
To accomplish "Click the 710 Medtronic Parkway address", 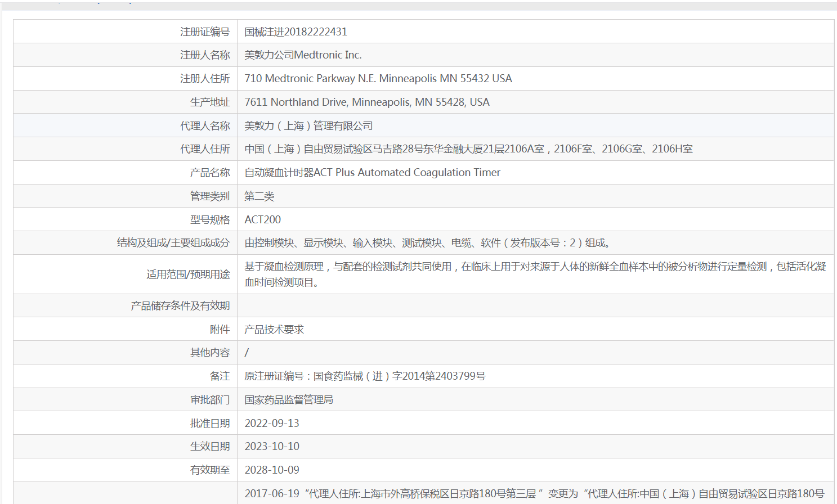I will tap(378, 79).
